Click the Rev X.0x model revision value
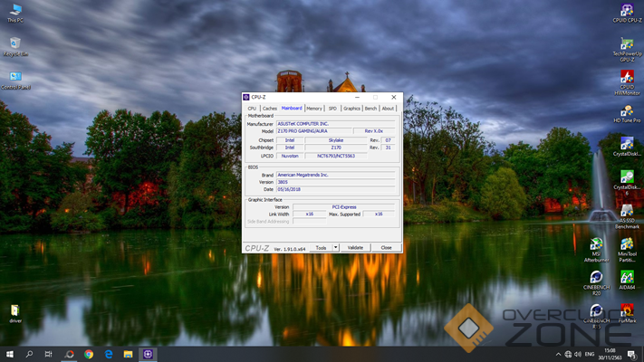This screenshot has width=644, height=362. pyautogui.click(x=374, y=131)
